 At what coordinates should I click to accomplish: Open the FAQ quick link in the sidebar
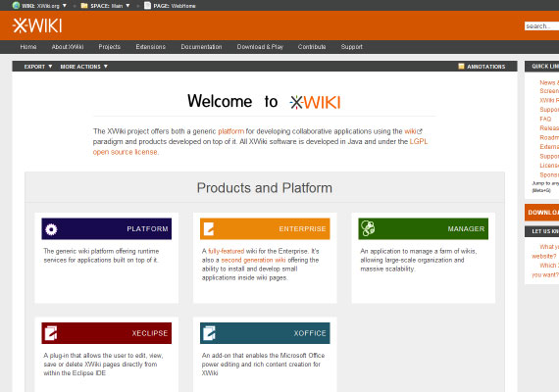click(545, 119)
